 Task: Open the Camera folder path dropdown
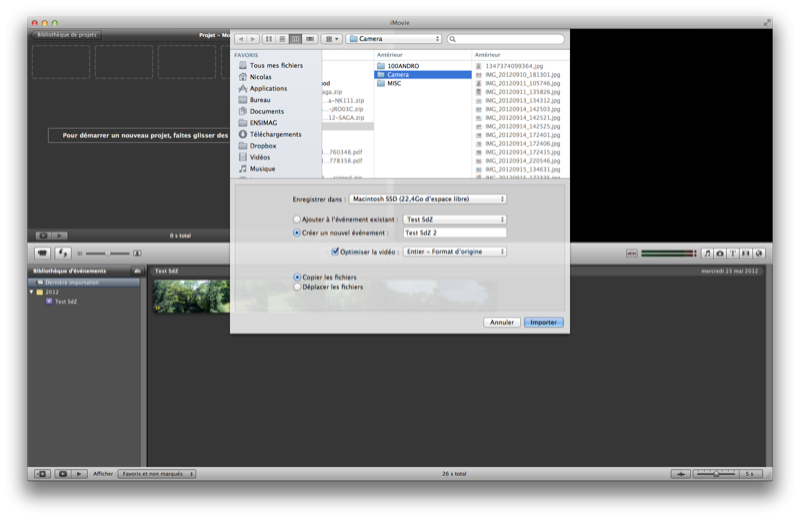tap(393, 39)
